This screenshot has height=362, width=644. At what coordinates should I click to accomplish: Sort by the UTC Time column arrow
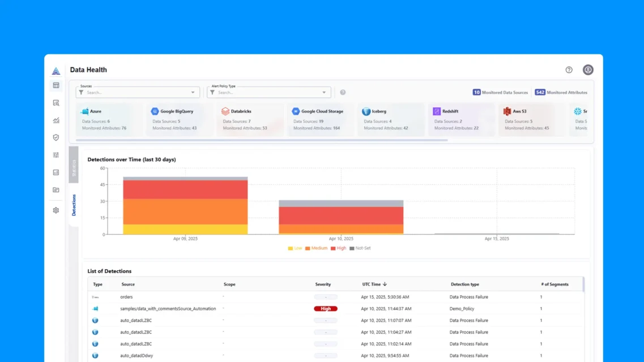(x=385, y=285)
